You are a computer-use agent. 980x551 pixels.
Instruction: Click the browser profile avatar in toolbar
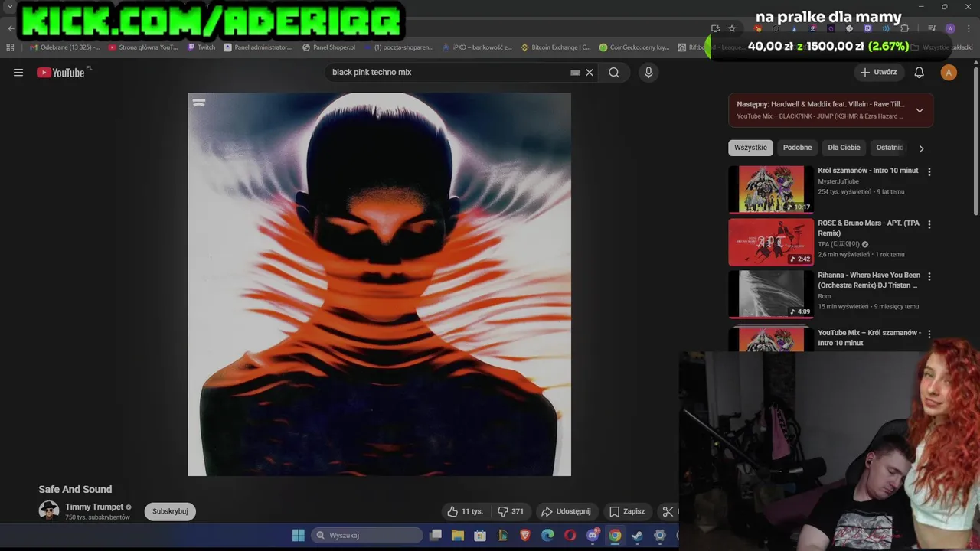tap(950, 28)
